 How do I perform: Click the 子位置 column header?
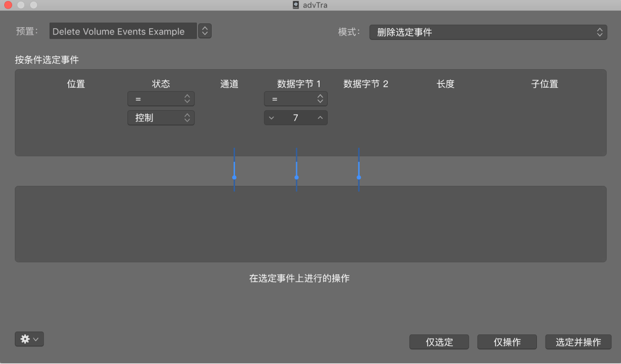click(x=544, y=84)
